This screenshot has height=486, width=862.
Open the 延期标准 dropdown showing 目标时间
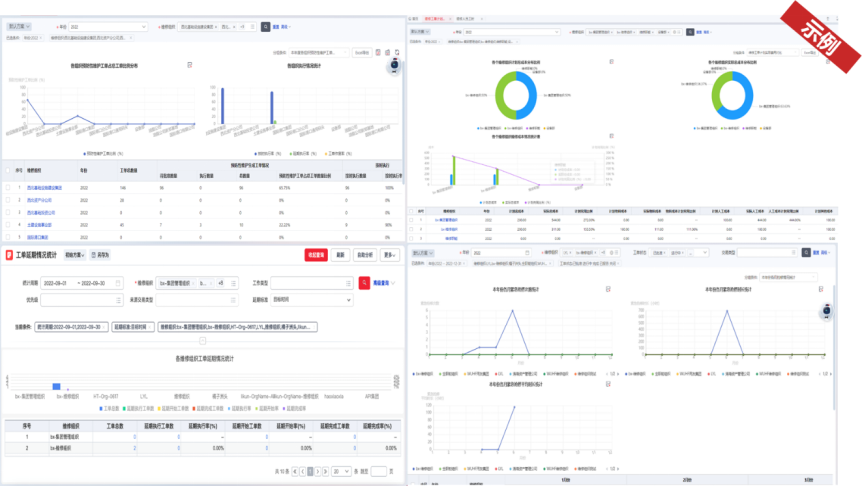coord(311,300)
